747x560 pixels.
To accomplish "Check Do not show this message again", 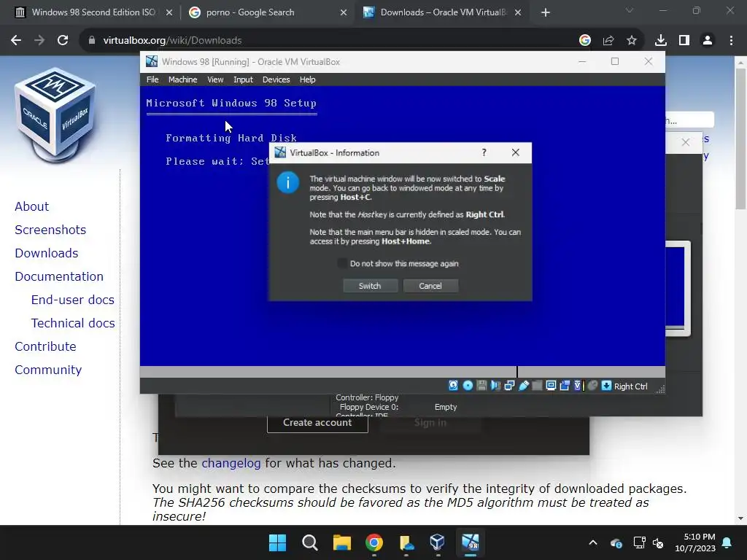I will coord(341,263).
